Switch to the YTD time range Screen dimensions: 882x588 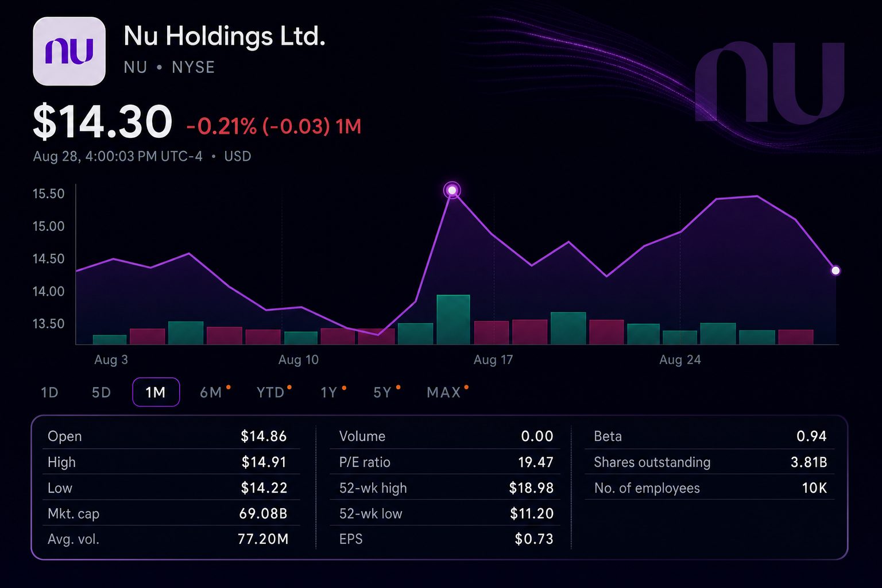coord(270,393)
